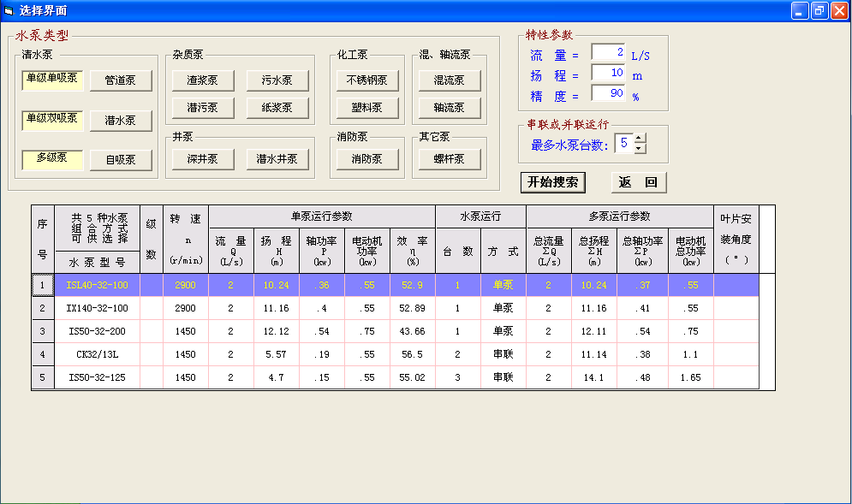Select 塑料泵 chemical pump
The image size is (852, 504).
(x=367, y=108)
